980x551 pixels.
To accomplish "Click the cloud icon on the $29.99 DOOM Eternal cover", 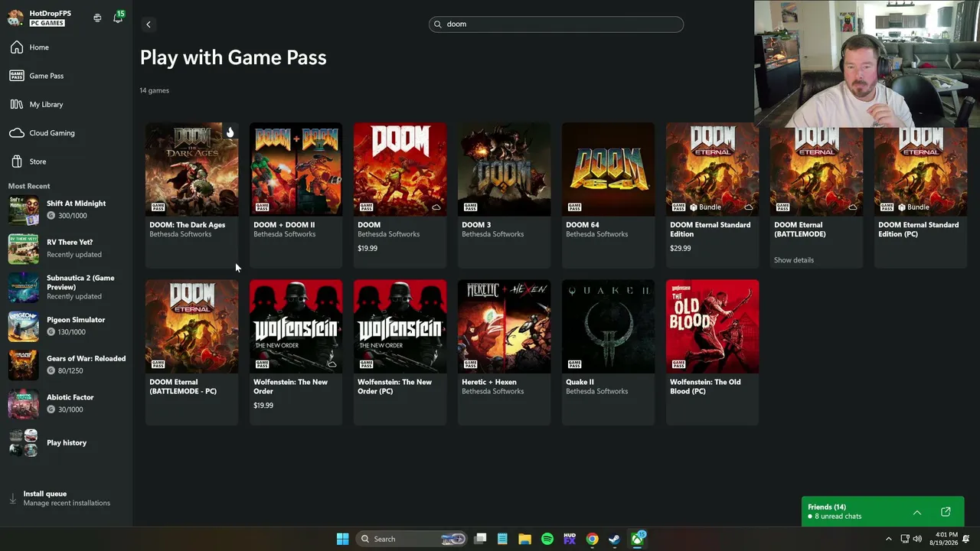I will click(x=749, y=207).
